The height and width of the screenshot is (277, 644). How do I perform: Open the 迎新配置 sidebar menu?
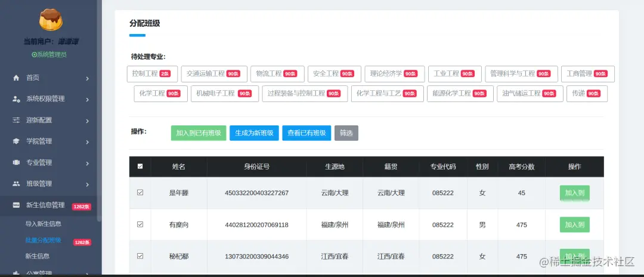point(48,121)
